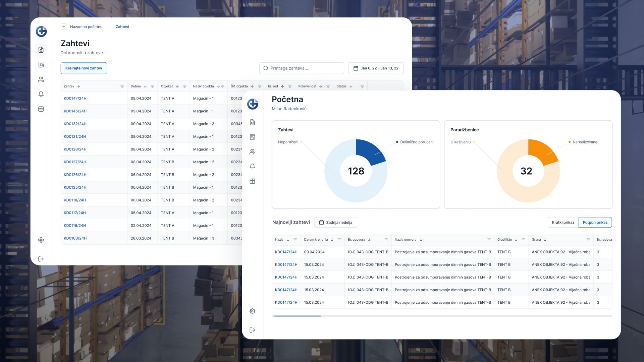Image resolution: width=644 pixels, height=362 pixels.
Task: Switch to Kratki prikaz view
Action: coord(563,223)
